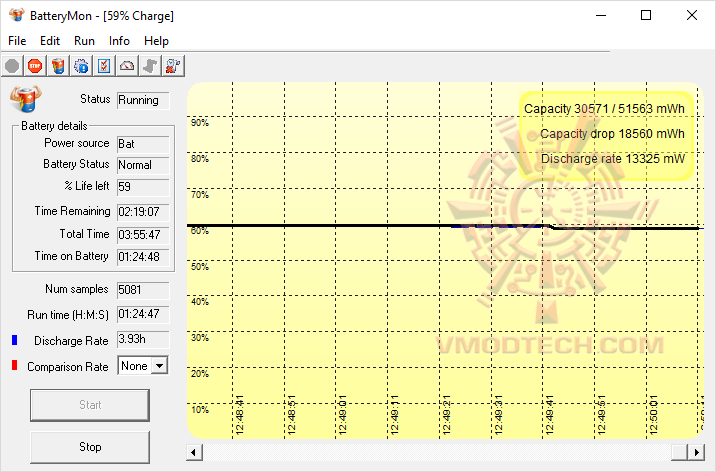Click the wrench tools toolbar icon
The width and height of the screenshot is (716, 472).
click(x=173, y=66)
